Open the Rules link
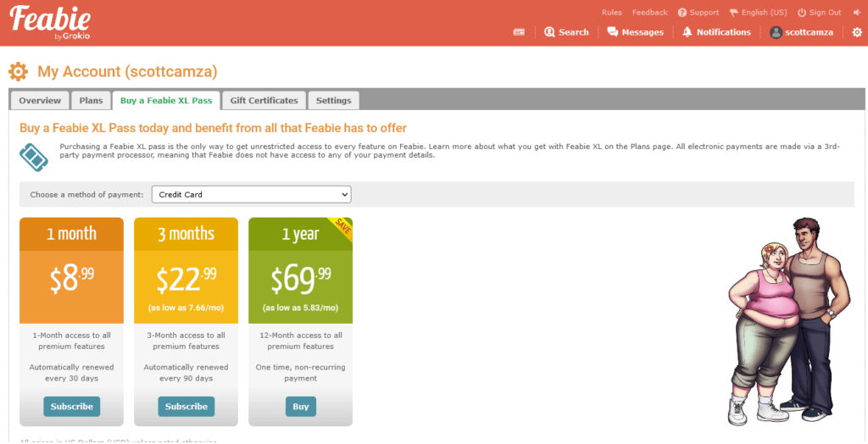868x444 pixels. point(612,12)
